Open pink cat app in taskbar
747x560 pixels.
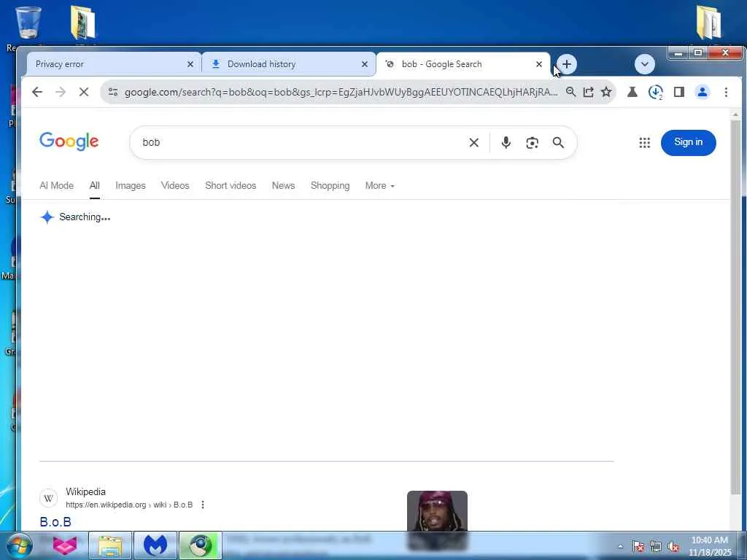pyautogui.click(x=65, y=546)
